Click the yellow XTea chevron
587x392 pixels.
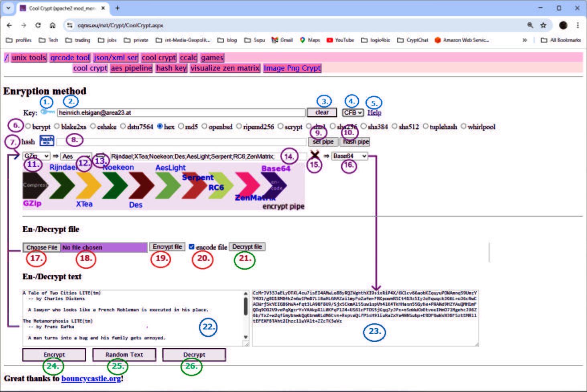click(x=89, y=185)
